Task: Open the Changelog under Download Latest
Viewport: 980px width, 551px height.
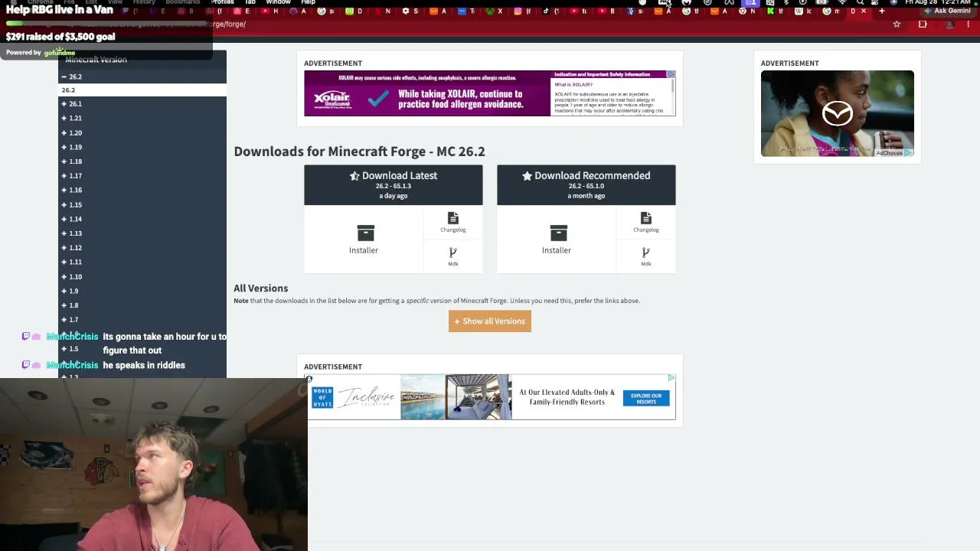Action: click(452, 223)
